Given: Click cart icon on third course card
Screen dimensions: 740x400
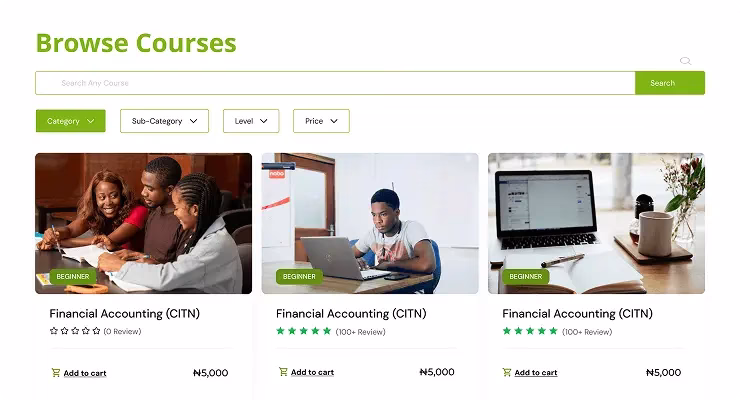Looking at the screenshot, I should (x=507, y=372).
